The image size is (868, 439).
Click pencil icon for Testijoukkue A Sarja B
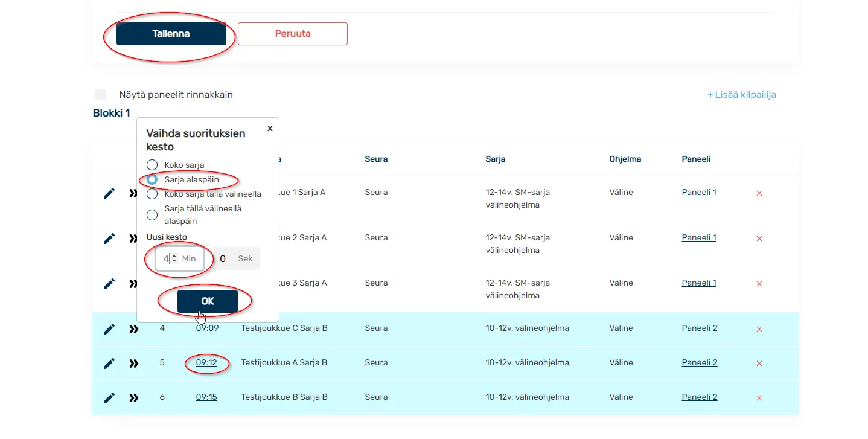click(109, 364)
